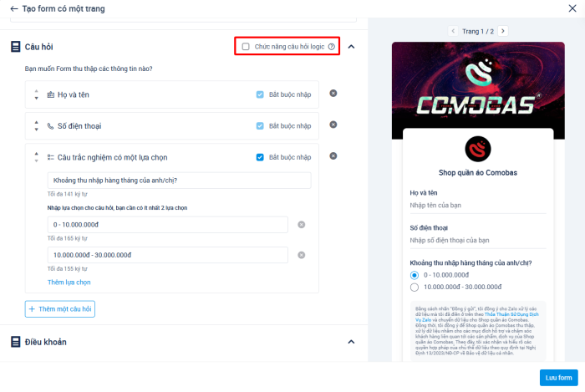Screen dimensions: 585x392
Task: Click the help icon next to Chức năng câu hỏi logic
Action: coord(331,47)
